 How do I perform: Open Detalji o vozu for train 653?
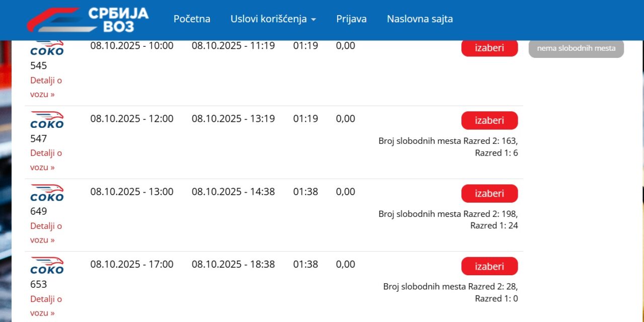[46, 305]
